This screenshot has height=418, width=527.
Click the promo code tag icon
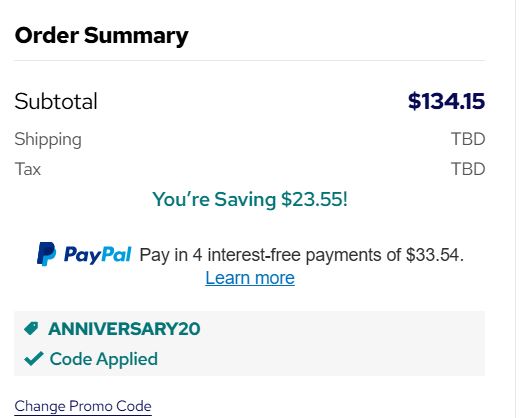tap(32, 328)
